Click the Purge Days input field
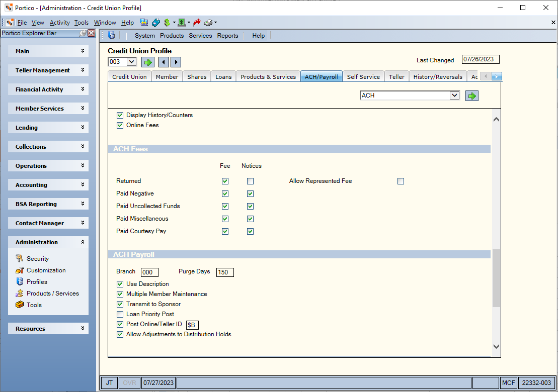The height and width of the screenshot is (392, 558). 225,272
